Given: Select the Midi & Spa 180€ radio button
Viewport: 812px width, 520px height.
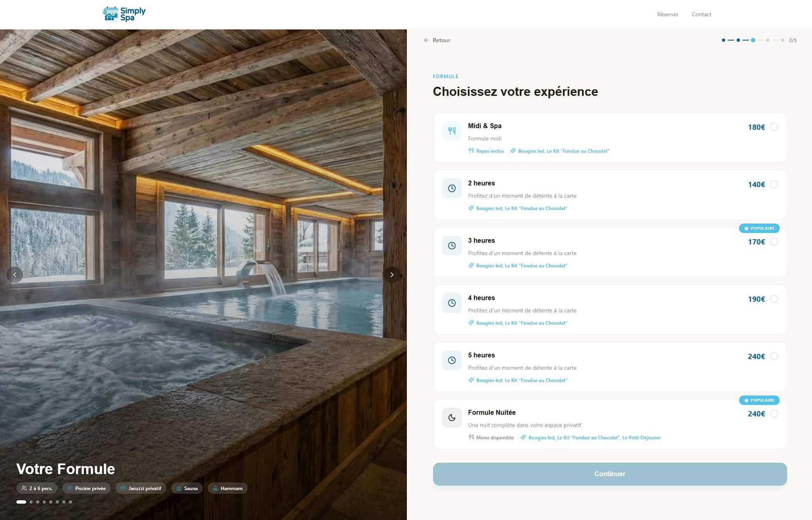Looking at the screenshot, I should point(773,127).
